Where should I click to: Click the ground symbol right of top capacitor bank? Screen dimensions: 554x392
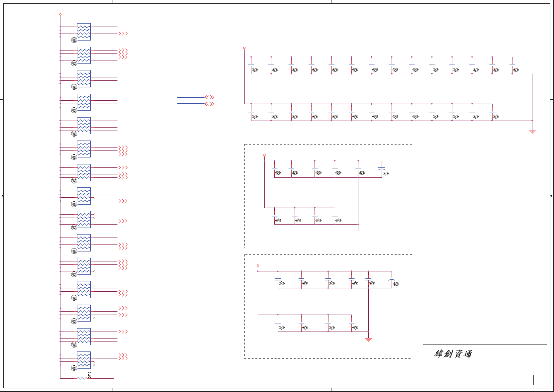click(532, 132)
